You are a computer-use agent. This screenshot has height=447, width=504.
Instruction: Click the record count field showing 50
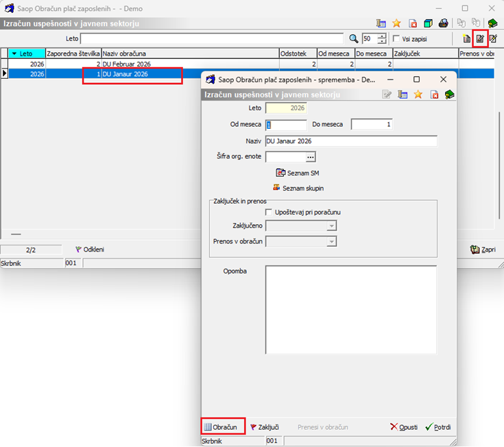click(370, 39)
